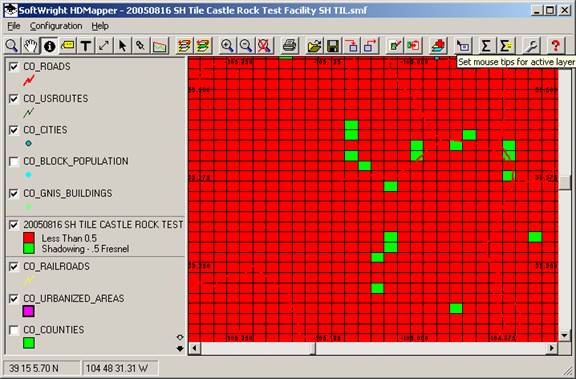576x379 pixels.
Task: Click the printer icon
Action: click(x=289, y=46)
